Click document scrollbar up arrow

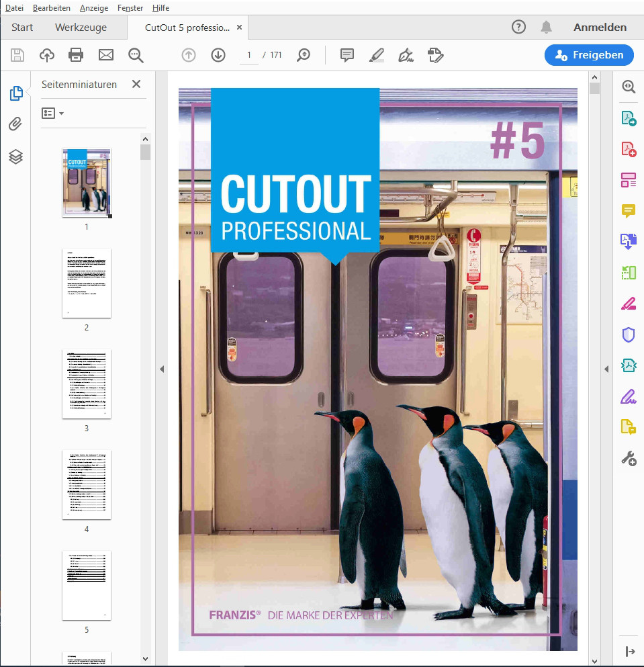point(595,77)
